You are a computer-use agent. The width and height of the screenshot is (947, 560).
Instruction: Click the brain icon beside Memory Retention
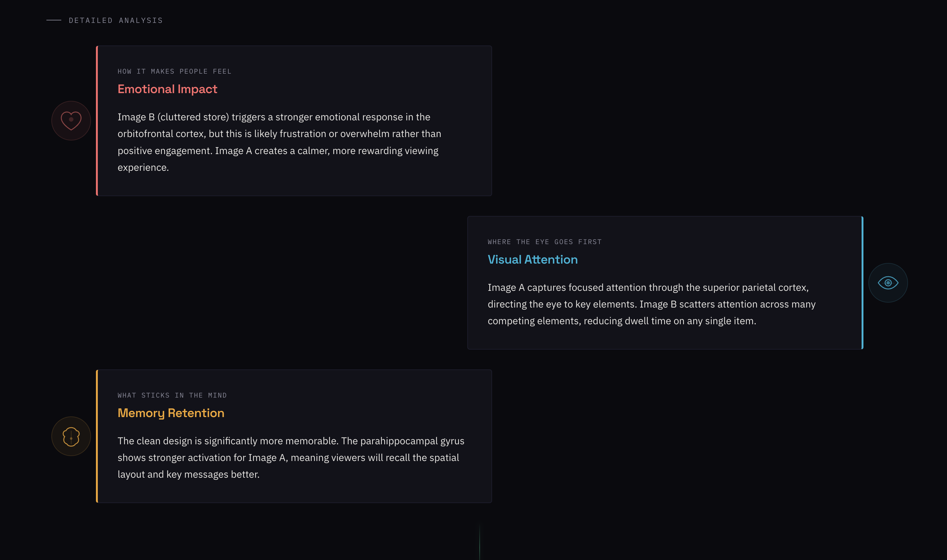coord(71,436)
